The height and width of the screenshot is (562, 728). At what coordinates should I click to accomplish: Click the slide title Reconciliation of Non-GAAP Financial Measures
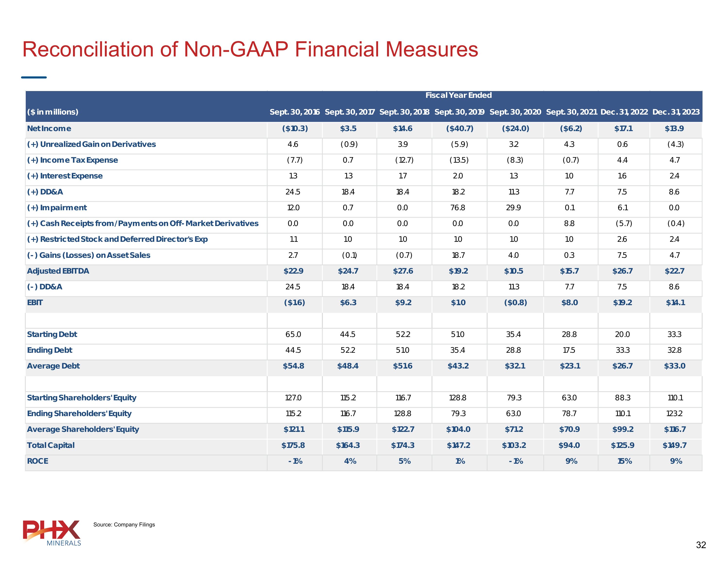click(x=250, y=49)
